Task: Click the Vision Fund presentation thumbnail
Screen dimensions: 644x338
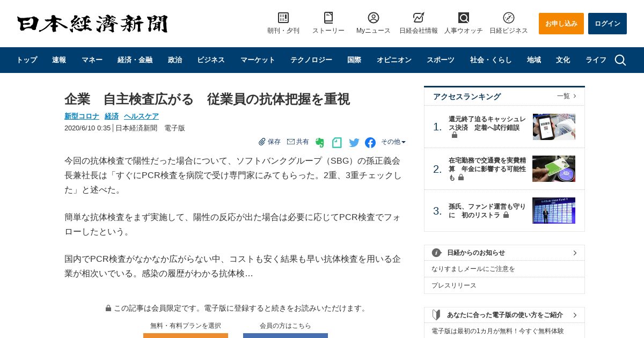Action: click(554, 210)
